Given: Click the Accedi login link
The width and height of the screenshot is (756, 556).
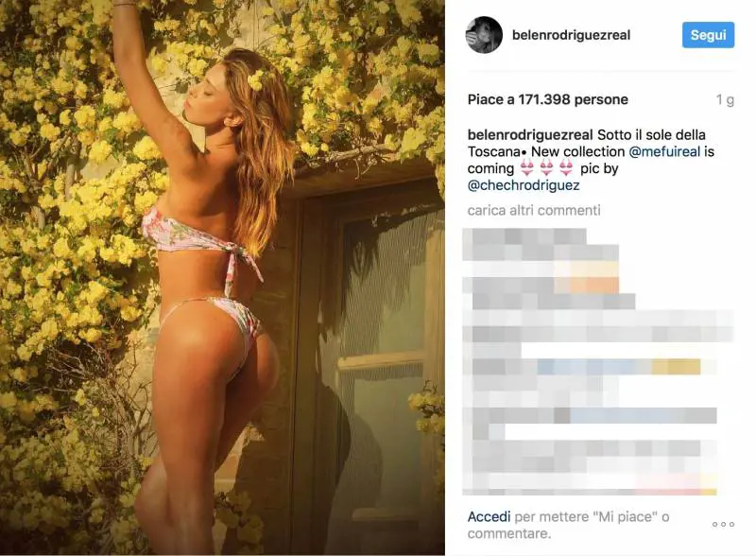Looking at the screenshot, I should point(489,517).
